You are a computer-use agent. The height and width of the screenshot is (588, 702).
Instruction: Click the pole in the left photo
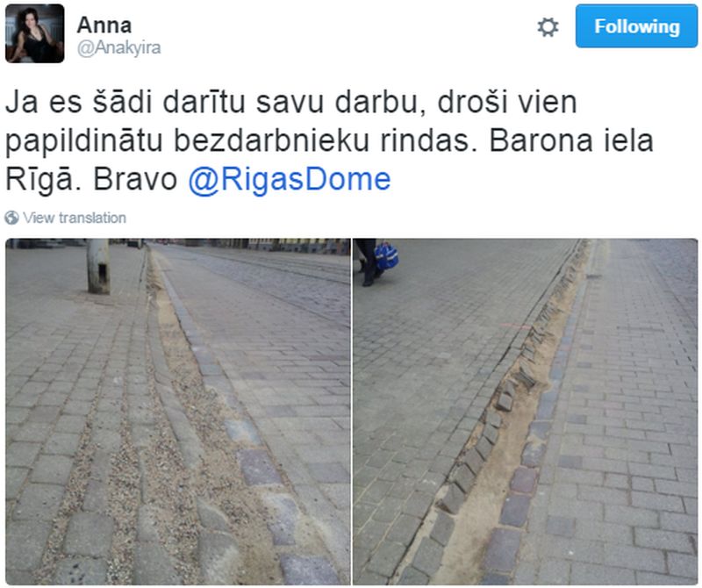[98, 267]
